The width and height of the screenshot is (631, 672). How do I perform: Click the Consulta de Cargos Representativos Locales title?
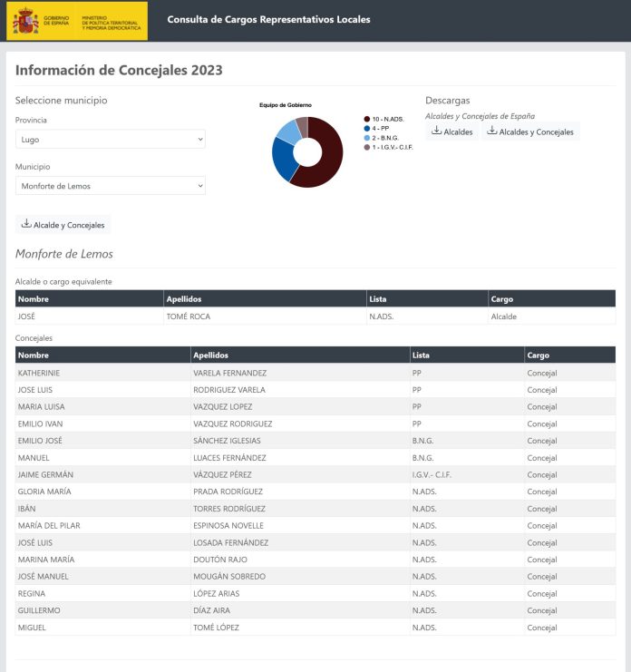tap(268, 20)
